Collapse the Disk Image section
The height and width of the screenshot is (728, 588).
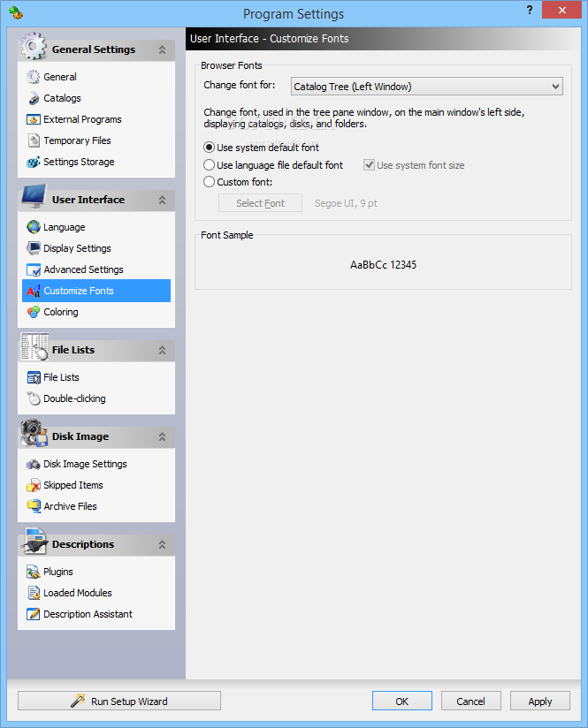162,437
